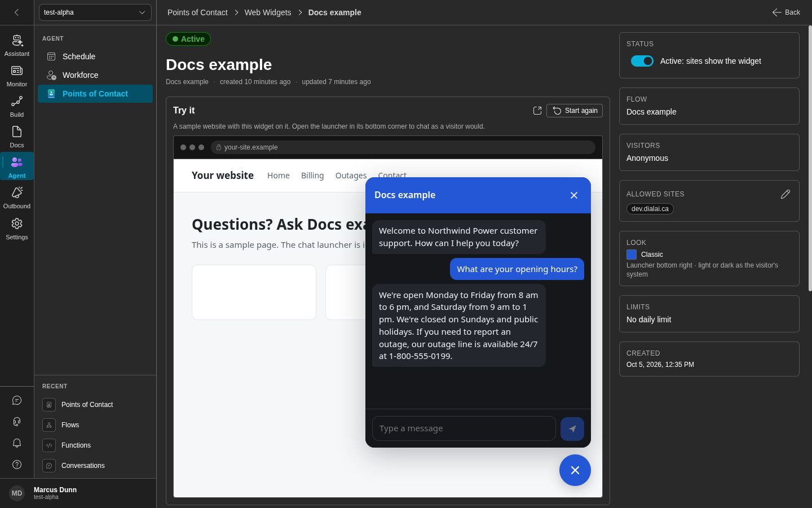The height and width of the screenshot is (508, 812).
Task: Open the Schedule menu item
Action: coord(95,56)
